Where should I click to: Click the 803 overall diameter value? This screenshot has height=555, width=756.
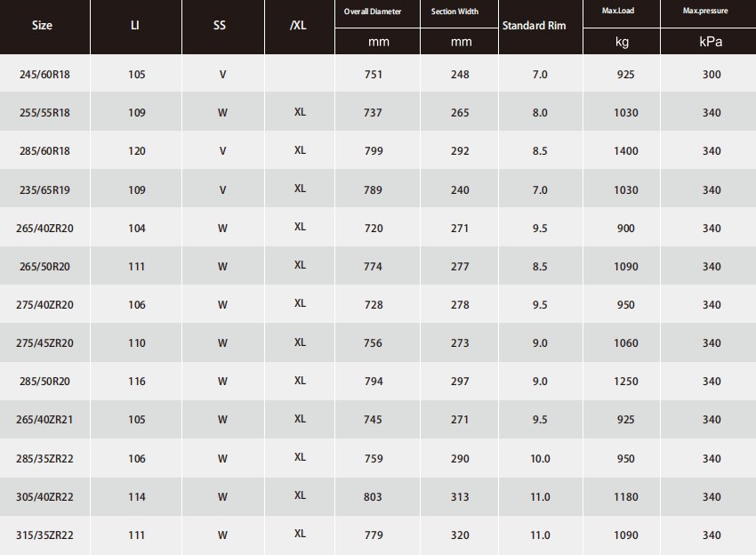click(x=374, y=496)
